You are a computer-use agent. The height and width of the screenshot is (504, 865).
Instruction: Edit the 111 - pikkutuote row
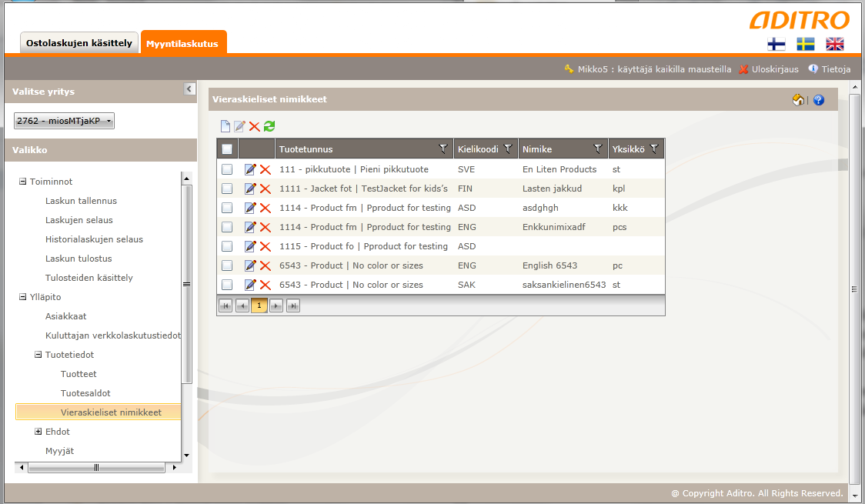pos(250,169)
